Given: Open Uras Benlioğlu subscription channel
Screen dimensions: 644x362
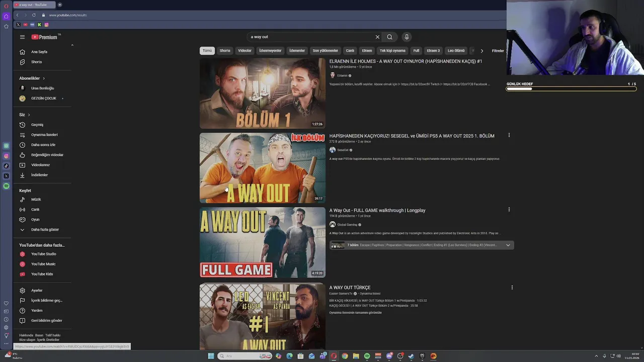Looking at the screenshot, I should click(43, 88).
